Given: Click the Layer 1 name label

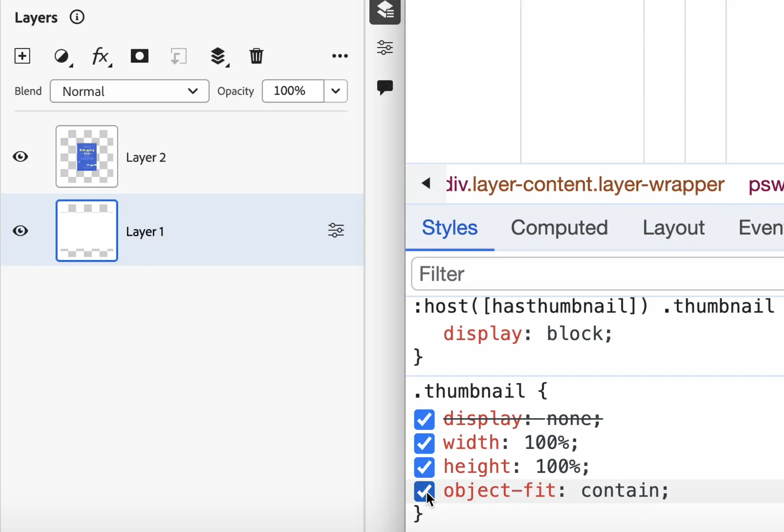Looking at the screenshot, I should [145, 231].
